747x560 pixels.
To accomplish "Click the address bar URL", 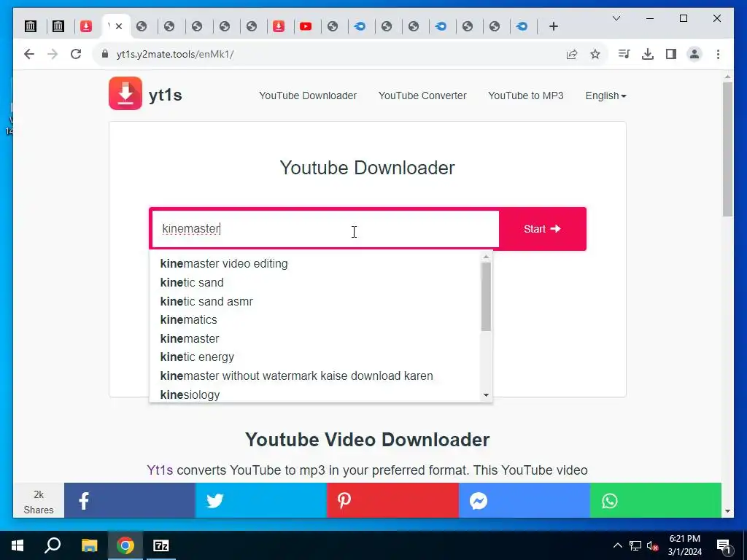I will click(175, 54).
